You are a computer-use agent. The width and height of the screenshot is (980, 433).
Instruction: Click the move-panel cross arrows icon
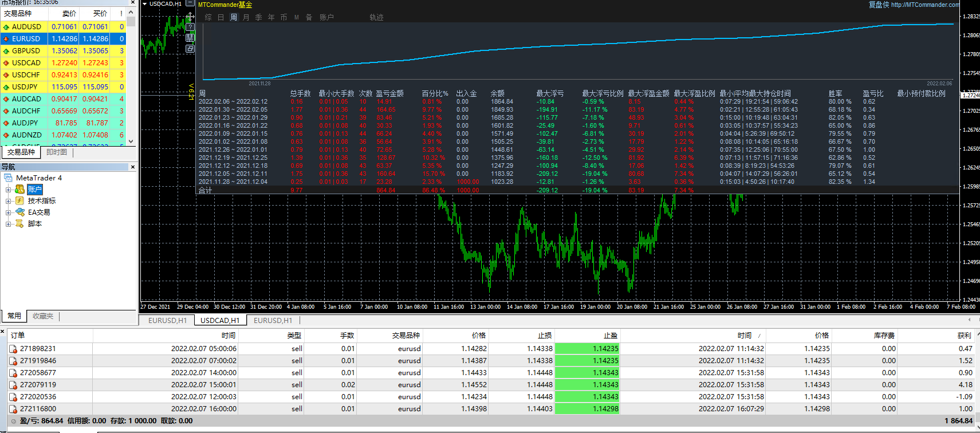(x=190, y=16)
